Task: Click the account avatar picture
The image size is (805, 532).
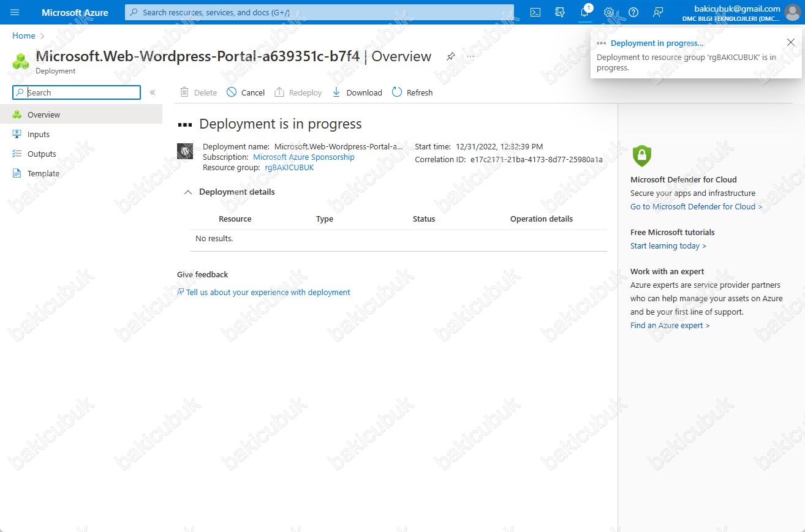Action: 792,12
